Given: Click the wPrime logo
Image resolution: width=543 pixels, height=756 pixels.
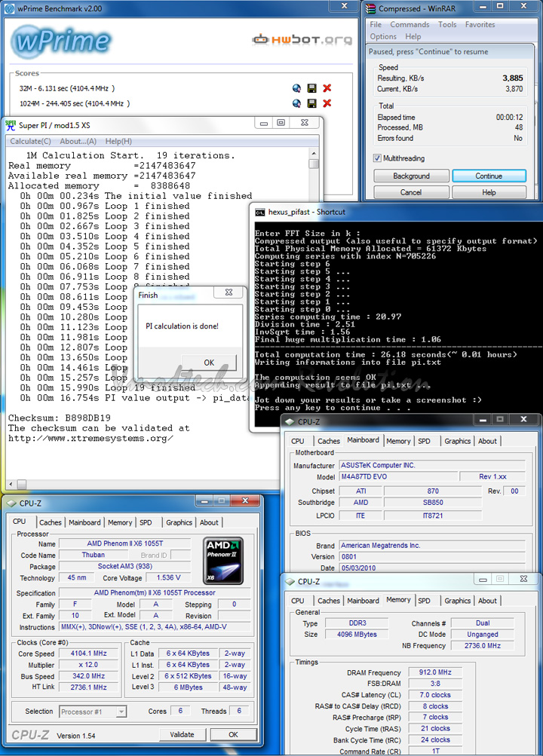Looking at the screenshot, I should point(61,41).
